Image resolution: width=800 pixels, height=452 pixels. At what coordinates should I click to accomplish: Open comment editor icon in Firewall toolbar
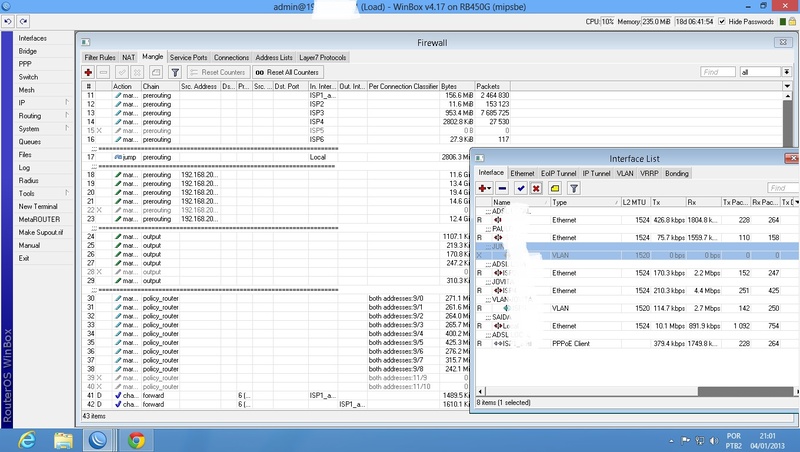[156, 72]
